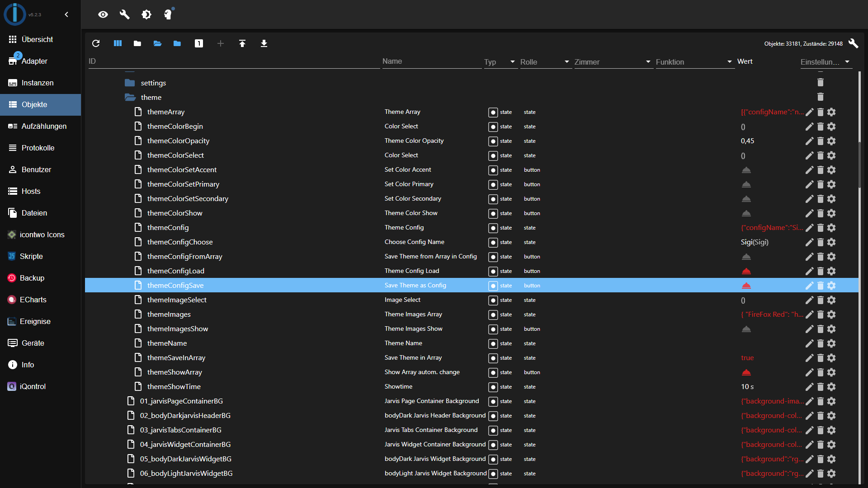The image size is (868, 488).
Task: Open Protokolle in the sidebar
Action: coord(40,148)
